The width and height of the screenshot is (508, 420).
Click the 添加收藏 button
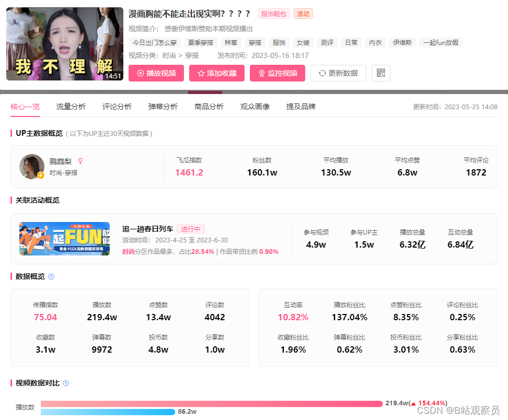(x=217, y=73)
